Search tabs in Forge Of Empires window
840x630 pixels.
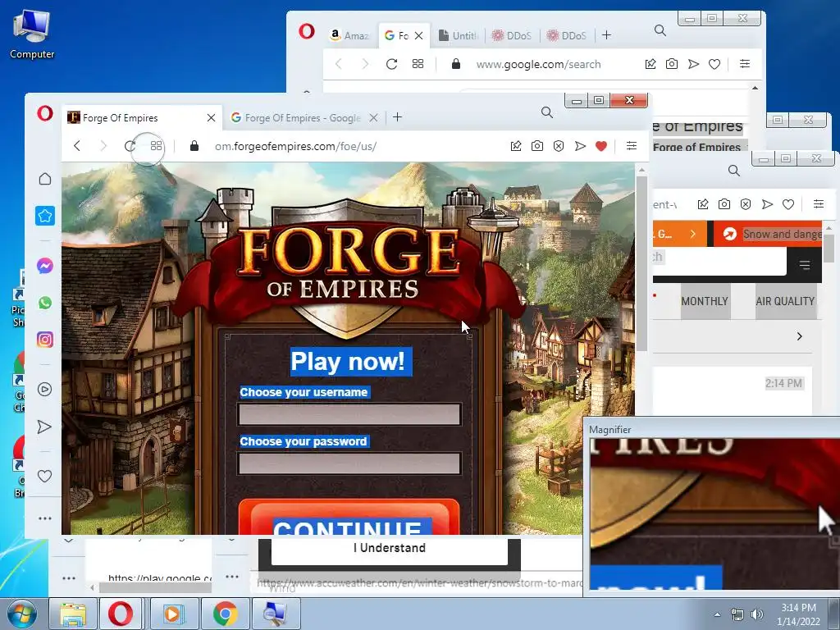pos(547,112)
